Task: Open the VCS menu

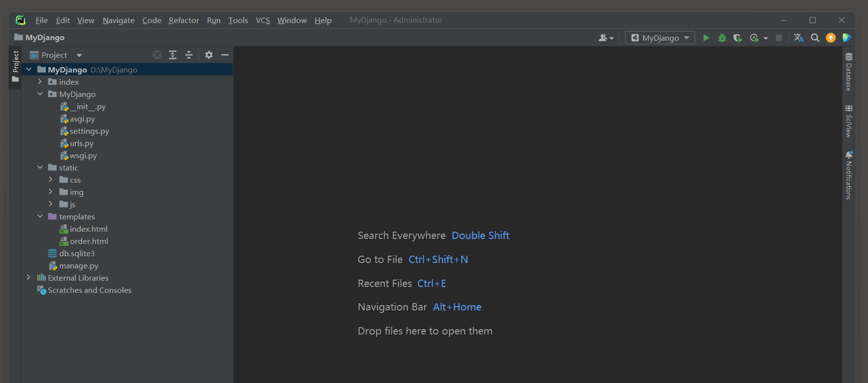Action: pyautogui.click(x=263, y=20)
